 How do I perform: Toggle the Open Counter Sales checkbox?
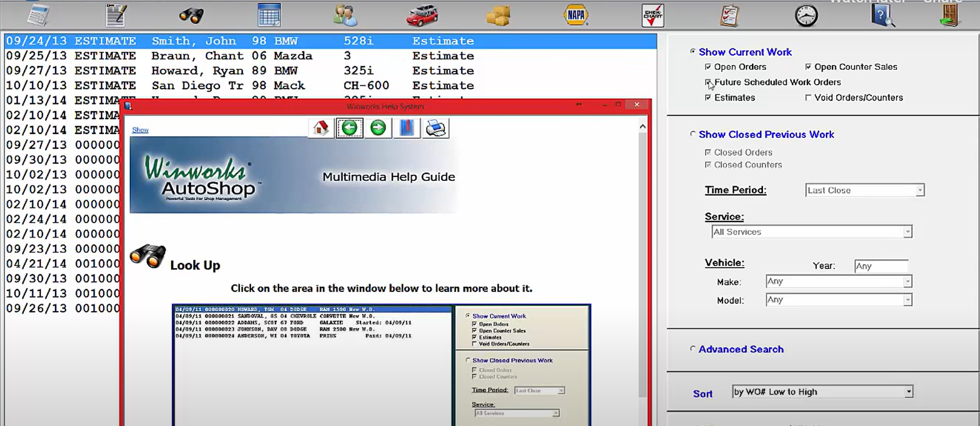click(x=808, y=67)
